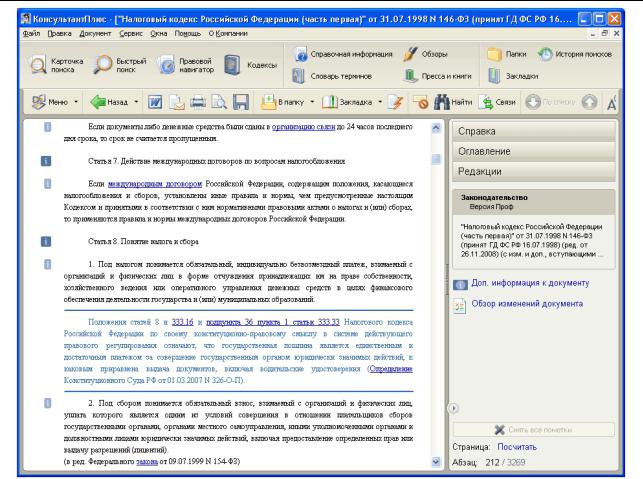Click the Снять все пометки button

click(534, 430)
